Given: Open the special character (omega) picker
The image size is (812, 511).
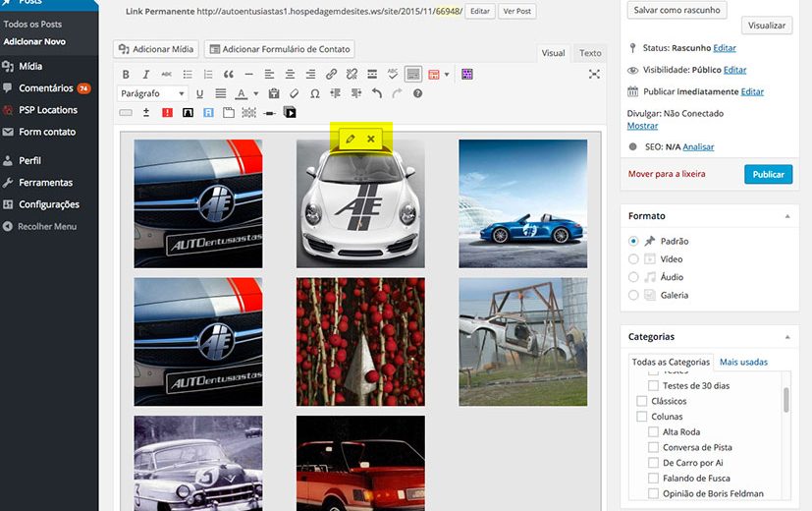Looking at the screenshot, I should (x=314, y=93).
